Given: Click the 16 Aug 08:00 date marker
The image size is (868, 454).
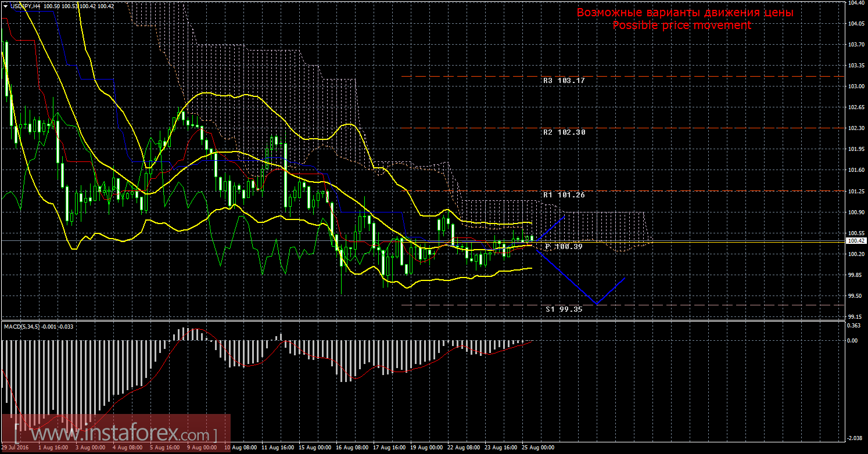Looking at the screenshot, I should click(x=351, y=448).
